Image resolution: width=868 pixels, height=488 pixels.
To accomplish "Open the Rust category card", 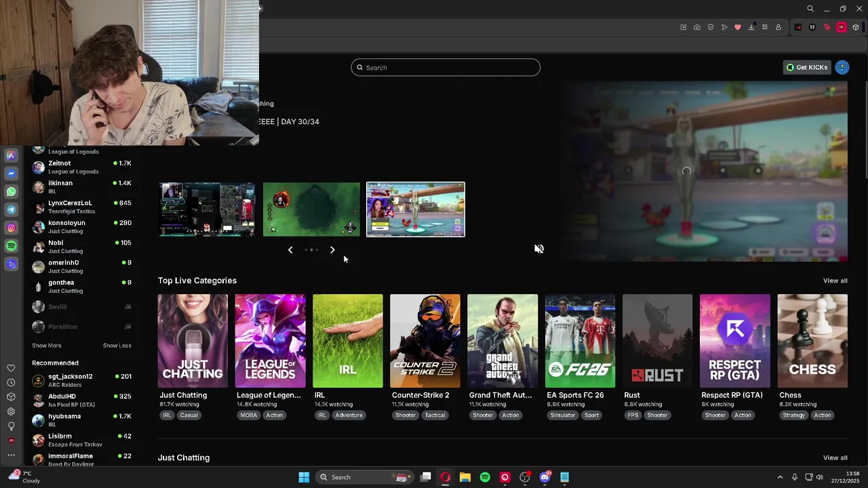I will [658, 341].
